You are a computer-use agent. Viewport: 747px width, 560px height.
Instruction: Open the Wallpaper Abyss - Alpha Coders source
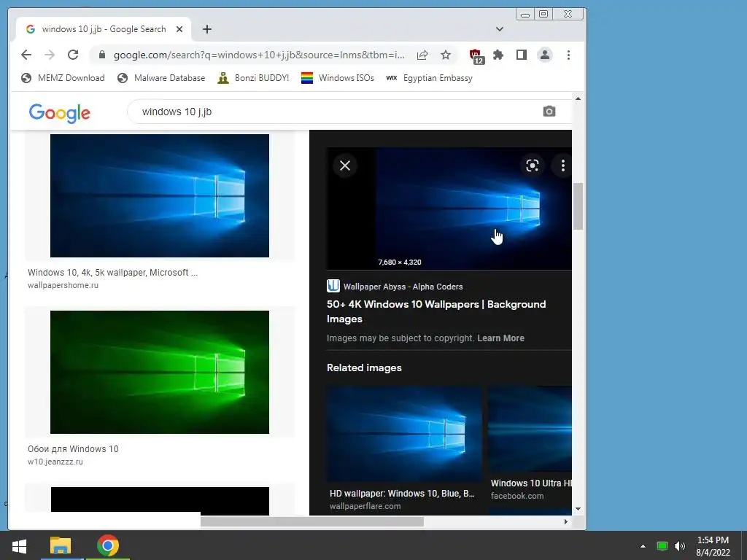point(395,286)
